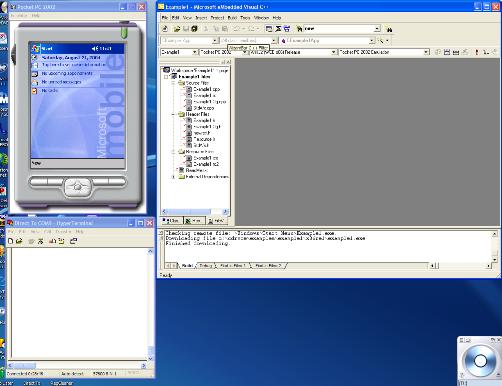Click the Finished downloading output line
502x386 pixels.
(x=197, y=243)
